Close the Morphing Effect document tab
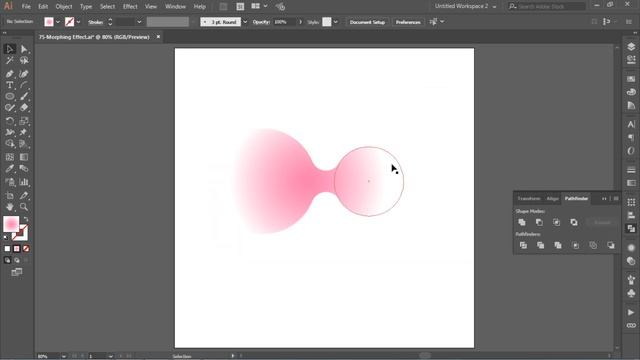Viewport: 640px width, 360px height. 158,37
